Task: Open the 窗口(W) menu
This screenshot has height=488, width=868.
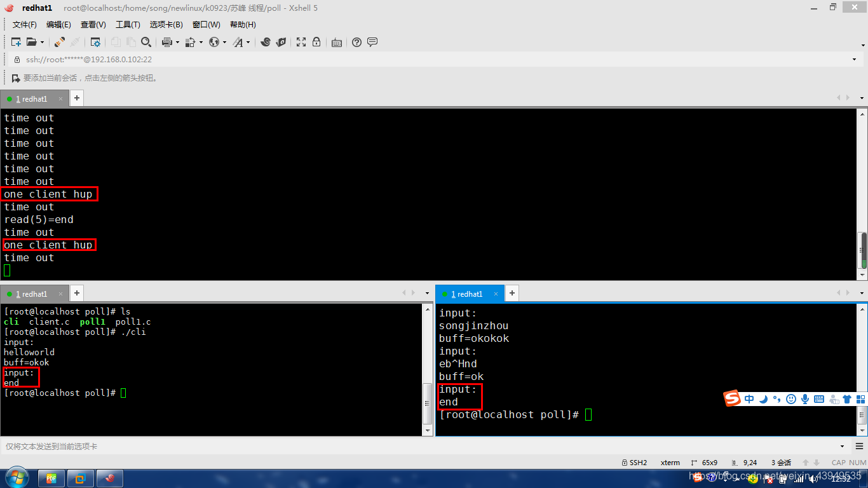Action: [206, 24]
